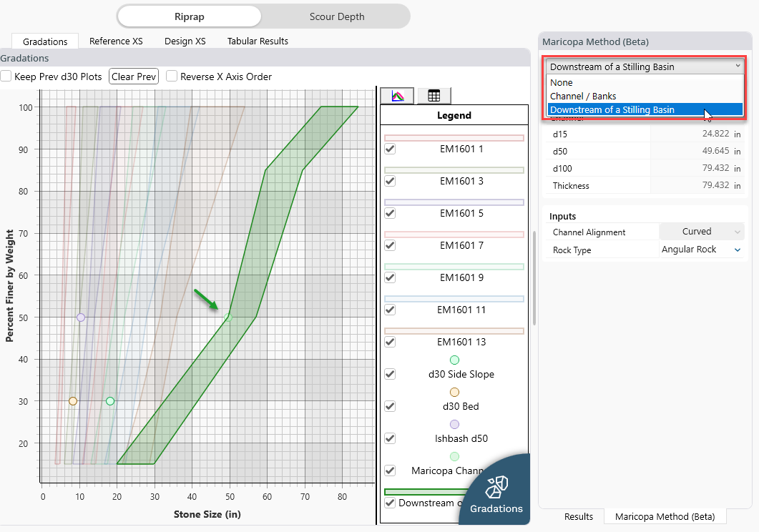Open the Reference XS tab
The image size is (759, 532).
[x=116, y=41]
